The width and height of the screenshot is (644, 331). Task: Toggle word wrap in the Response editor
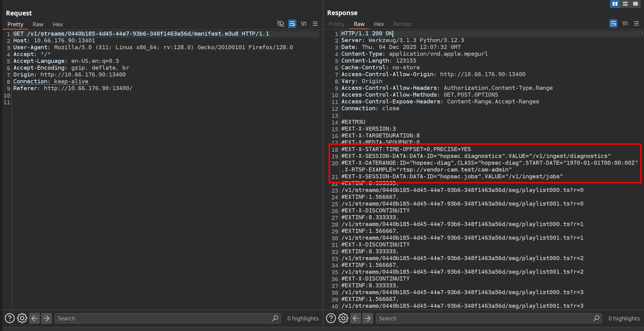614,23
